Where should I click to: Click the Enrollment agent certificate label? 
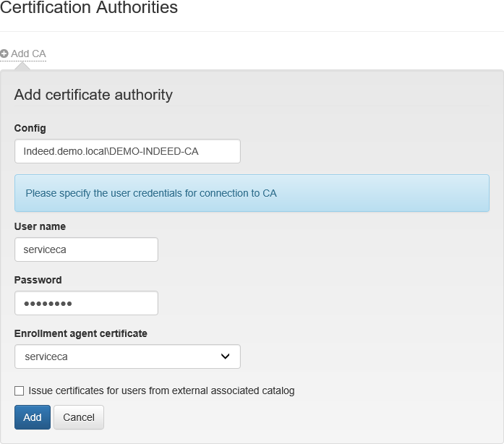(x=81, y=333)
